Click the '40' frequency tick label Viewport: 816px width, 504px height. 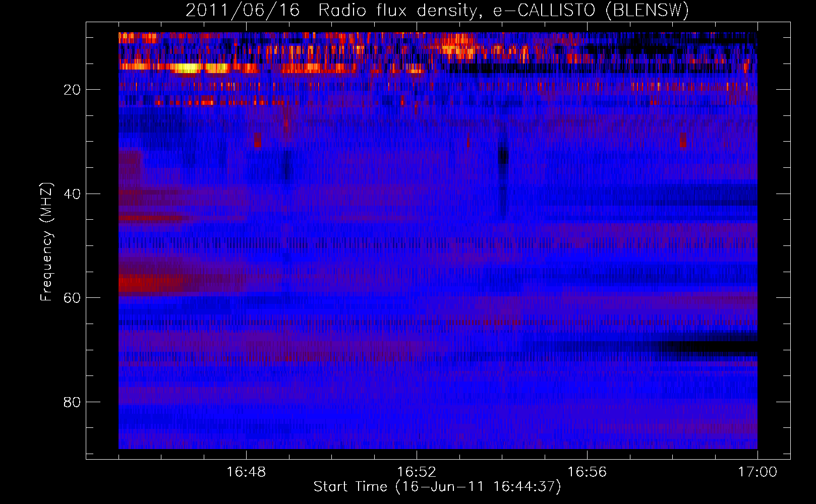tap(73, 194)
